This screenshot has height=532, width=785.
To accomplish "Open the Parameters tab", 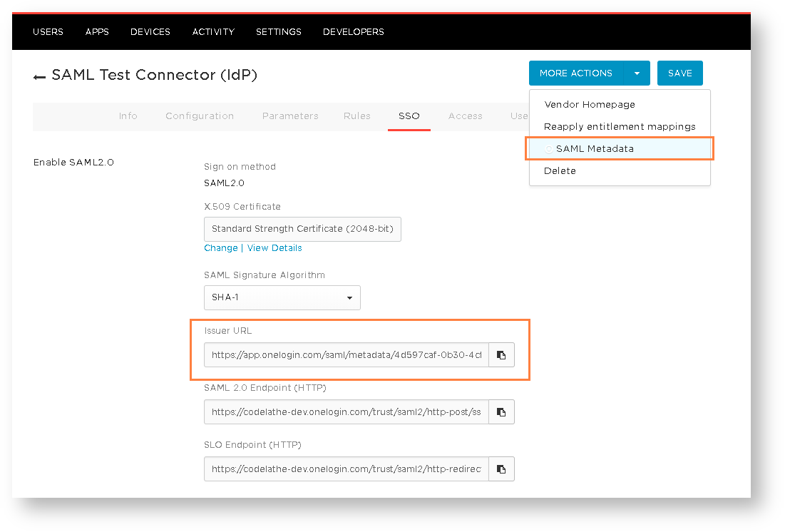I will click(x=290, y=116).
